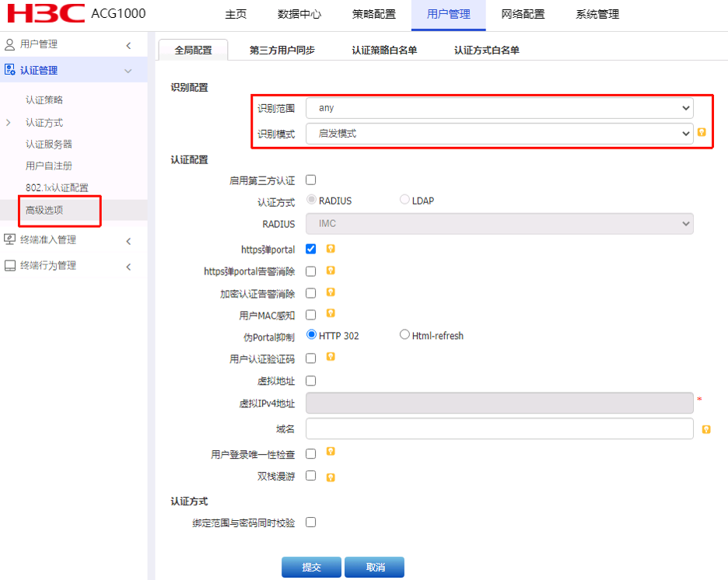Click the 取消 button
The image size is (728, 580).
click(x=374, y=568)
